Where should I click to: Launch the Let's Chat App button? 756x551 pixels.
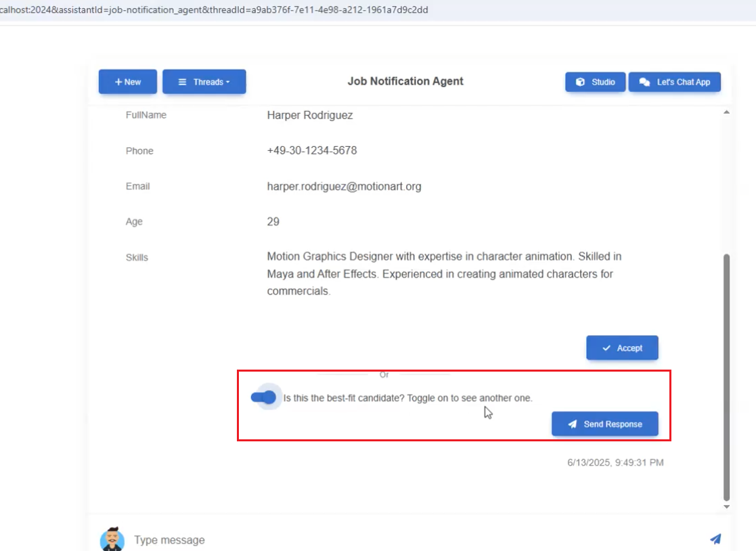click(x=675, y=82)
